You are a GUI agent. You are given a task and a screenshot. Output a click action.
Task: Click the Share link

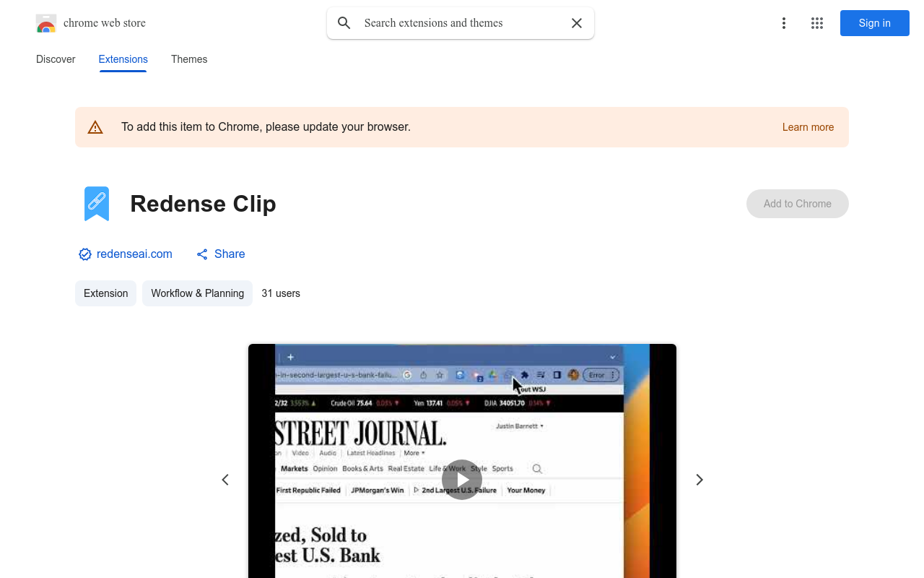tap(230, 254)
